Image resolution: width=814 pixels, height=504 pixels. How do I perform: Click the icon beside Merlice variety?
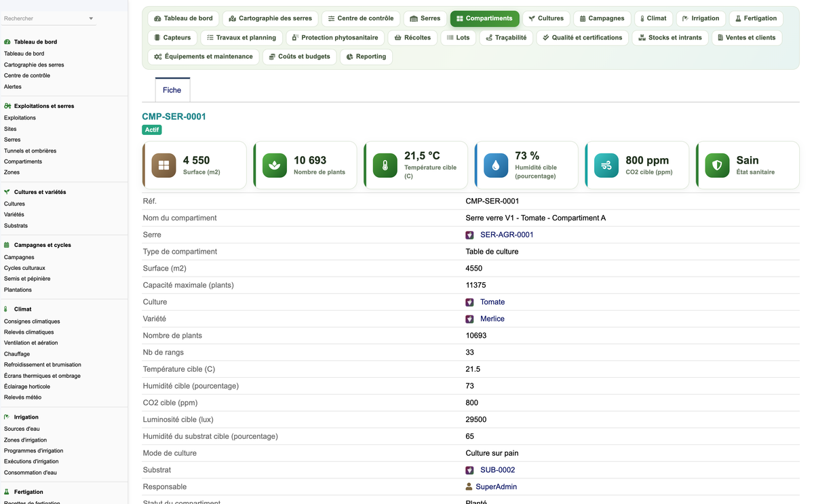[469, 319]
